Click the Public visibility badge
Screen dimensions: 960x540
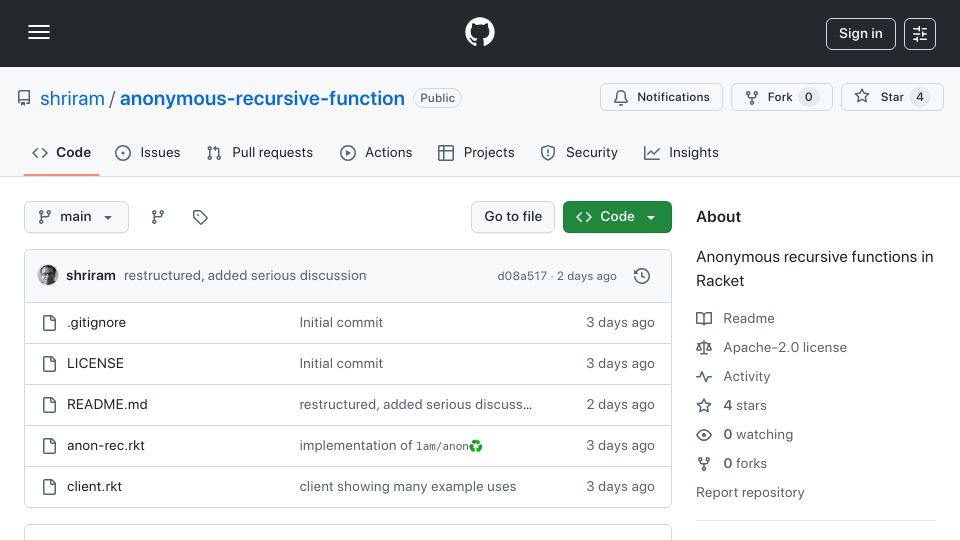point(437,98)
